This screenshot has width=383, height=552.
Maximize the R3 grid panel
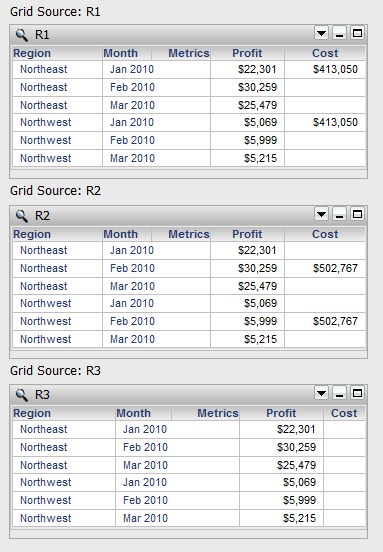coord(357,393)
